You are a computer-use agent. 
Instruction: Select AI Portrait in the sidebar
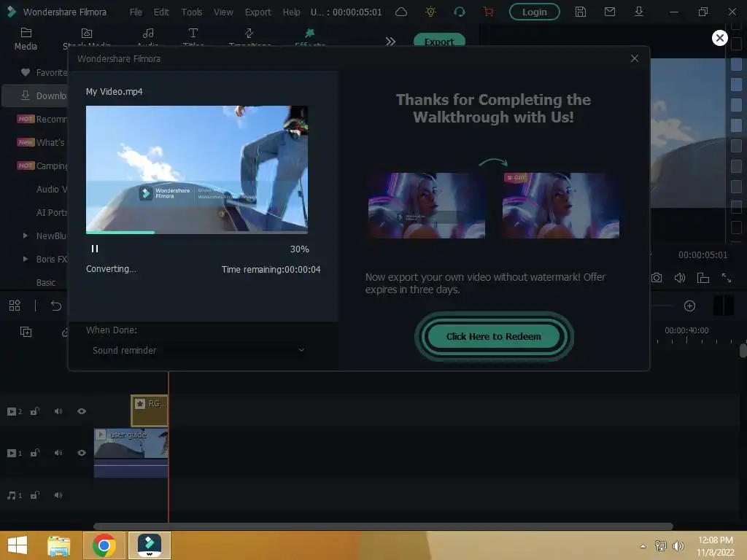[52, 212]
